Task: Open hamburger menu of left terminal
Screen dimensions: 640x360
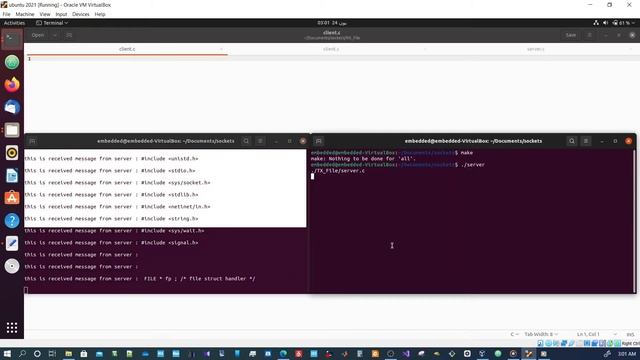Action: pos(260,141)
